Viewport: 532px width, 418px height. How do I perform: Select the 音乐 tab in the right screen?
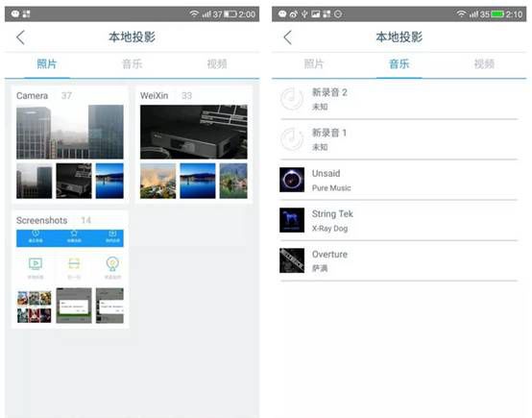[399, 63]
